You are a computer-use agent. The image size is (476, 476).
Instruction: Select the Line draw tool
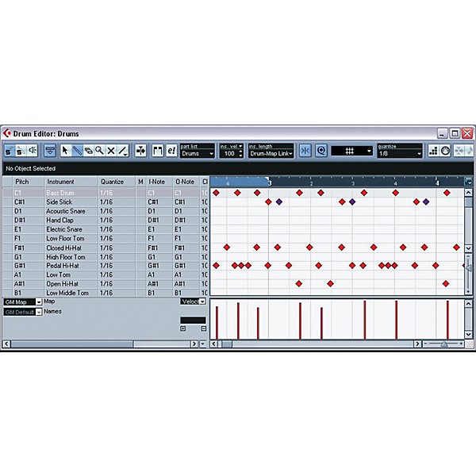click(123, 151)
